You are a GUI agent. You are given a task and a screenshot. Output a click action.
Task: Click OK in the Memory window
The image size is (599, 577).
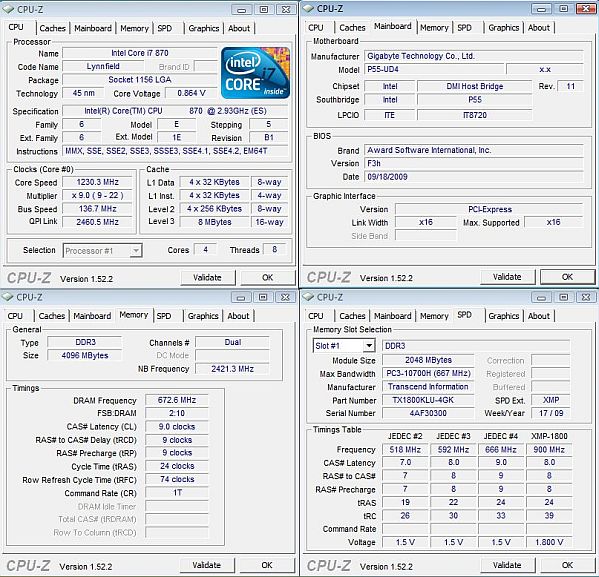[267, 565]
